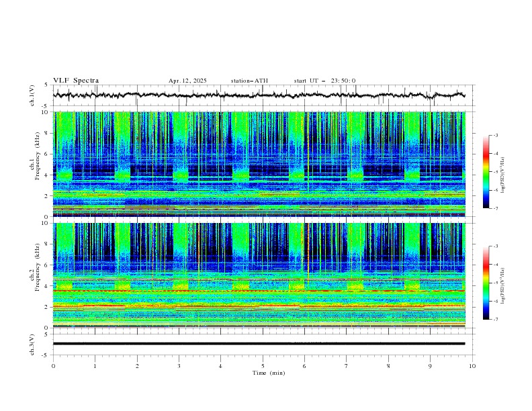The image size is (532, 411).
Task: Click the "Time (min)" axis title
Action: coord(269,373)
